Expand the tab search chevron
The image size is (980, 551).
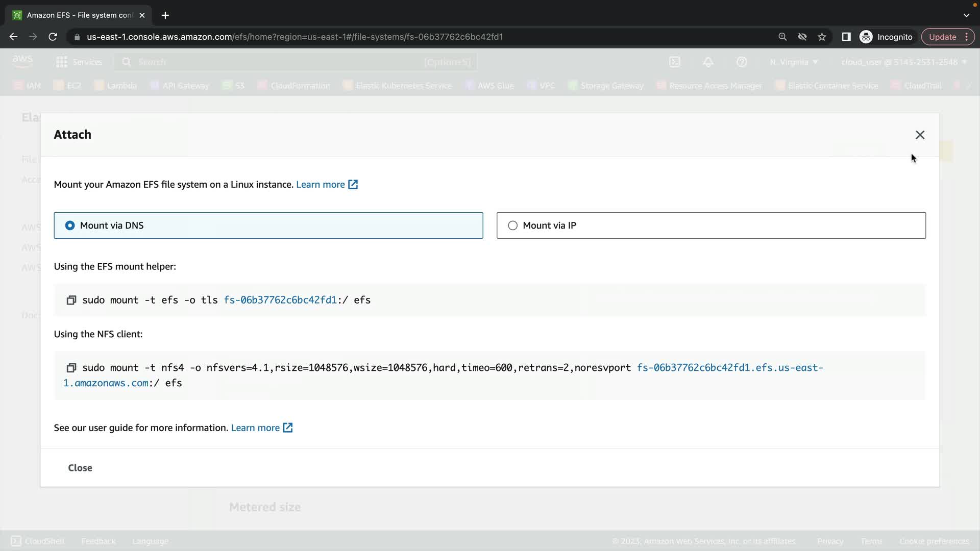click(x=966, y=15)
